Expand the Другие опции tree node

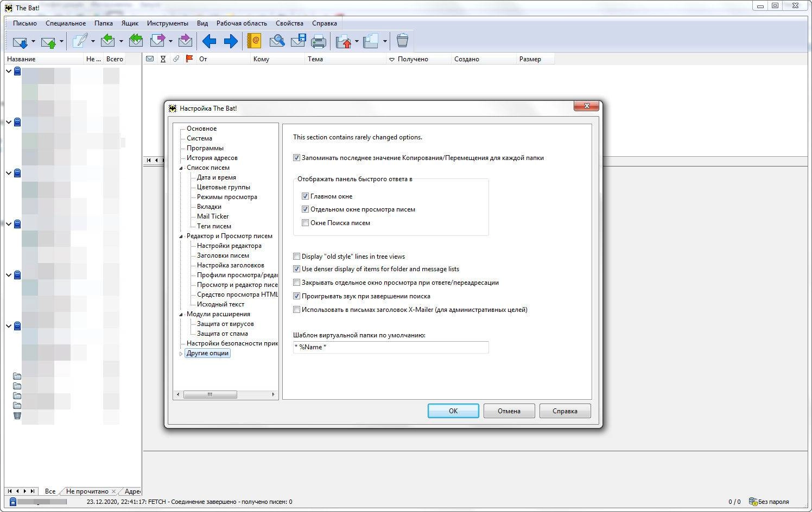pos(181,354)
